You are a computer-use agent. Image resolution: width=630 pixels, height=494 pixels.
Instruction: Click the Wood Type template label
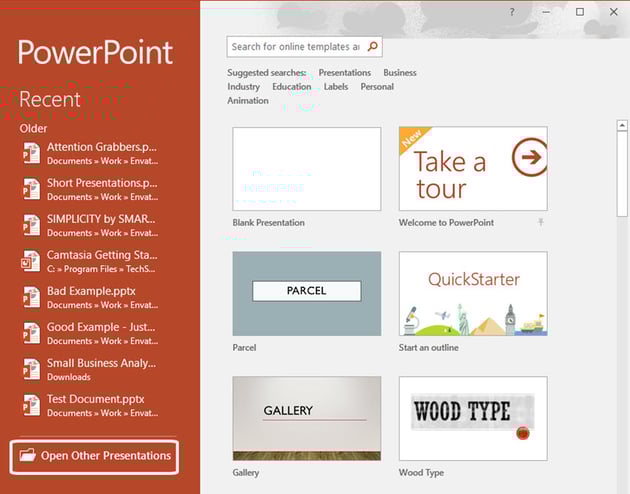[421, 473]
